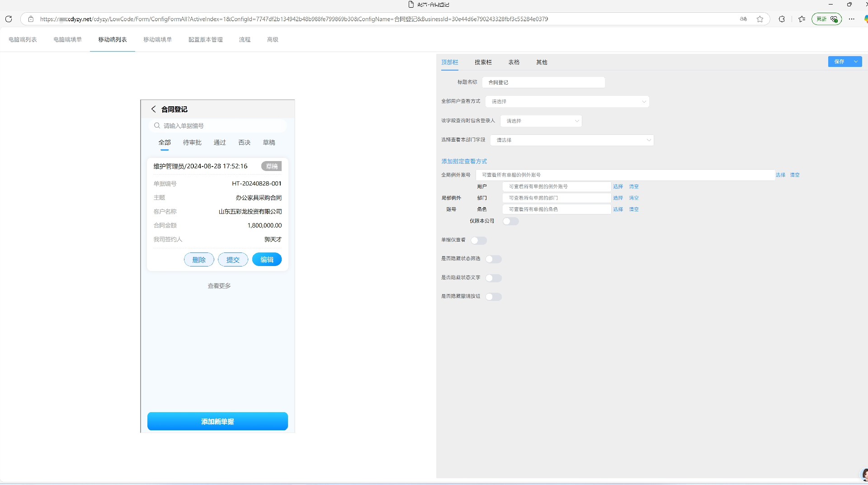868x485 pixels.
Task: Click 选择 for 全局例外账号
Action: (x=781, y=175)
